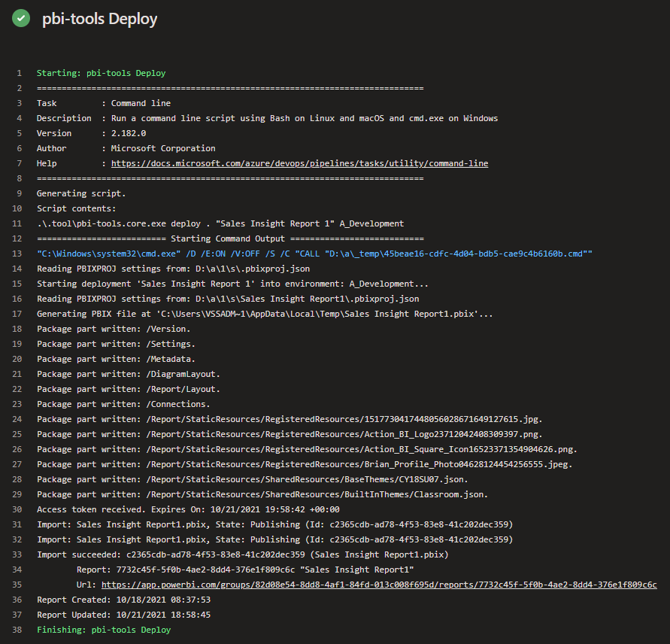Click line reading settings from D:\a\1\s\.pbixproj.json

click(174, 269)
